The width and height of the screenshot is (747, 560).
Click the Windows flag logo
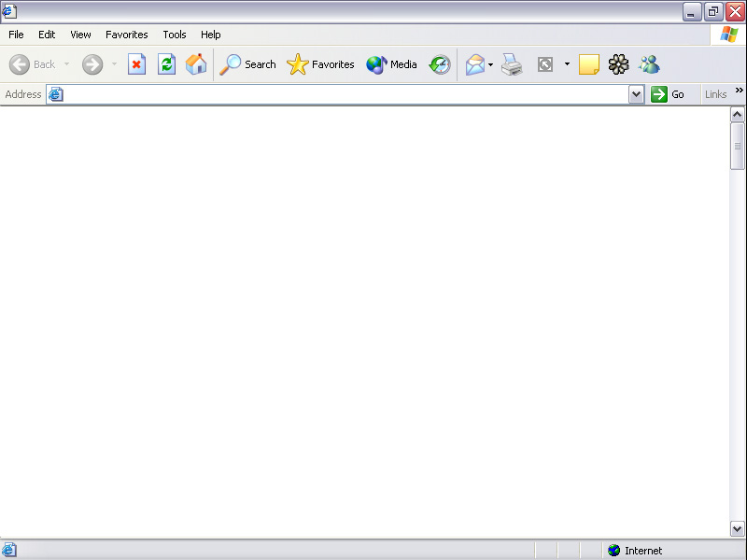tap(729, 35)
